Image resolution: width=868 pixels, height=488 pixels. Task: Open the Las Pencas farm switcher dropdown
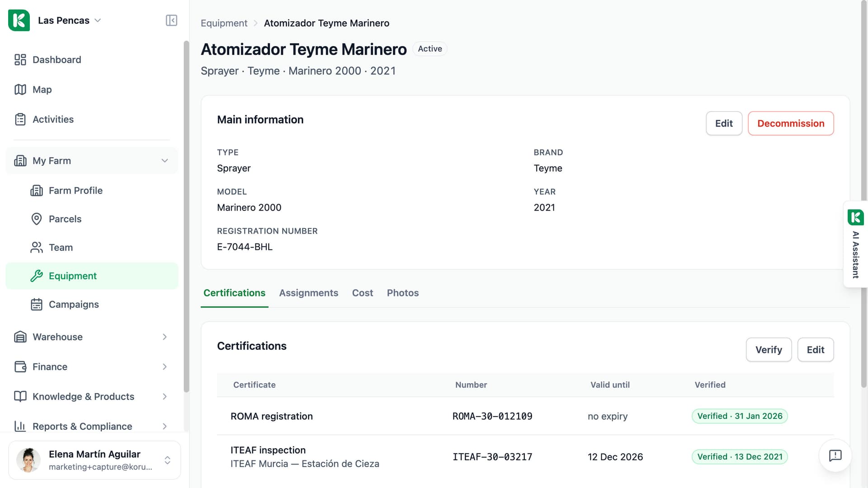(x=70, y=20)
